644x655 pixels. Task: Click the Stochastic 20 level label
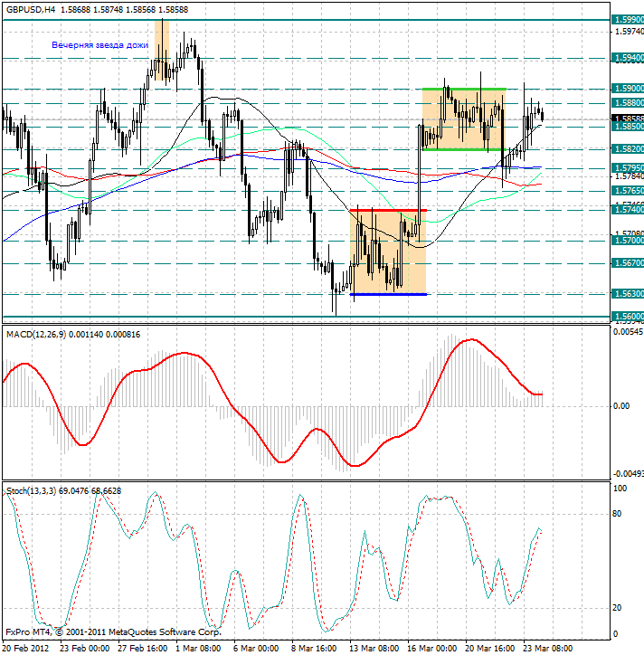tap(617, 608)
